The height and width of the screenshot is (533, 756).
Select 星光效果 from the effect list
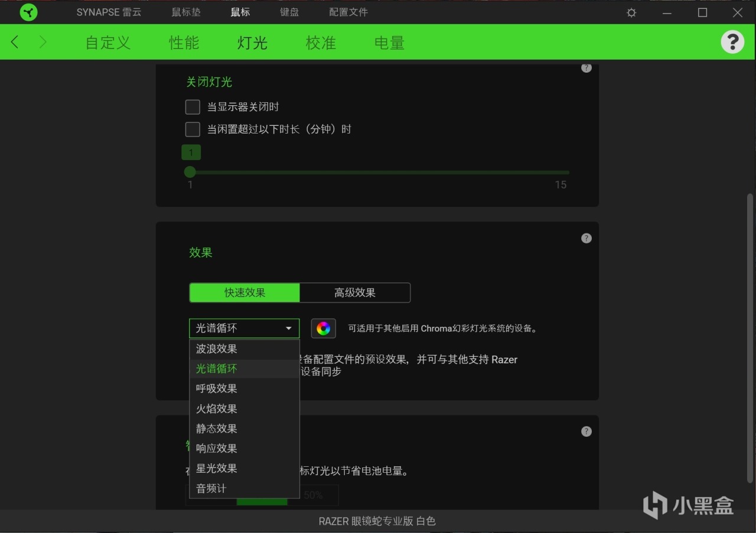coord(245,468)
